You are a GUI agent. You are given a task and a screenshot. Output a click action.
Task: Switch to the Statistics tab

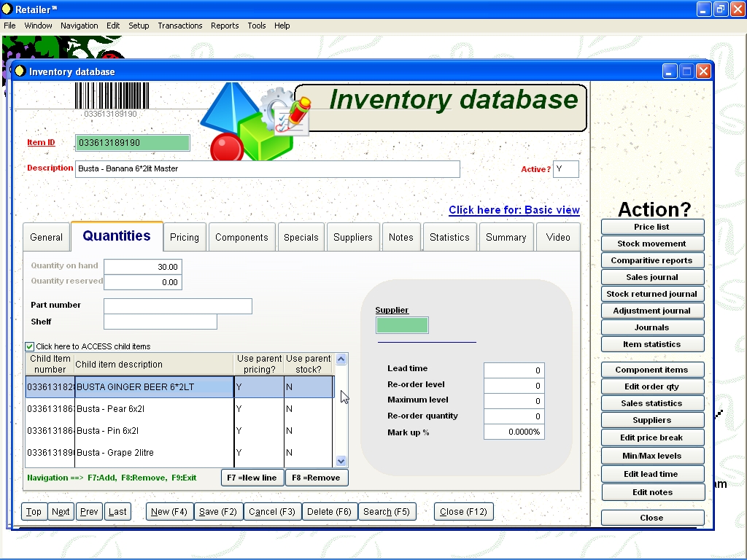coord(449,237)
